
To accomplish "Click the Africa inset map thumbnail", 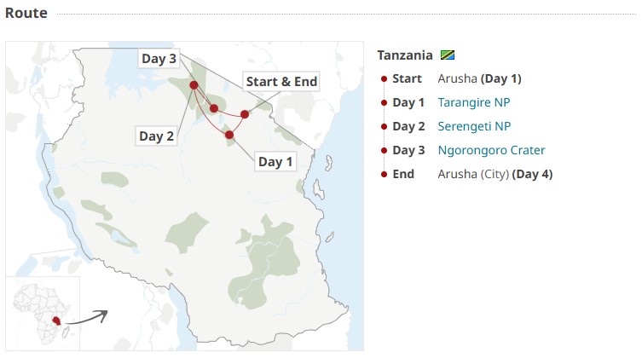I will click(x=43, y=312).
